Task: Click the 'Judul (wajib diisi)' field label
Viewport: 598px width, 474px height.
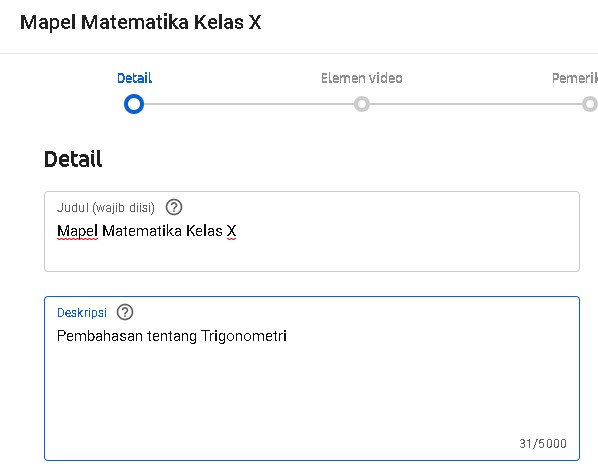Action: (x=106, y=208)
